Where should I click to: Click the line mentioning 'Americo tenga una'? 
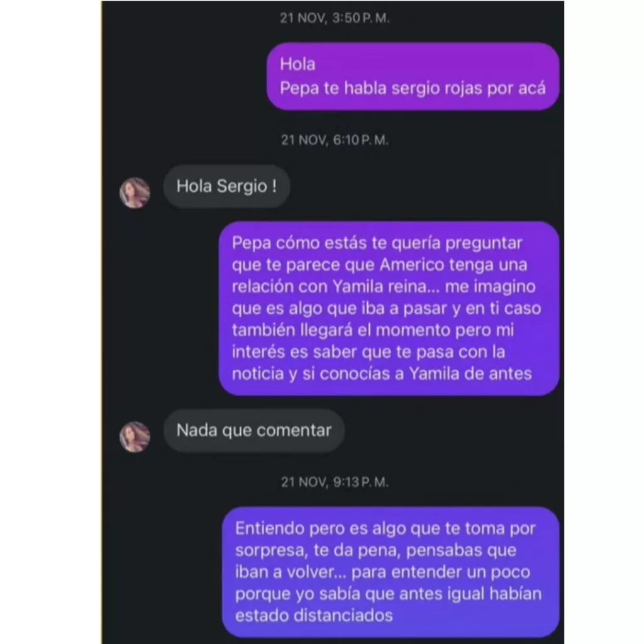click(x=379, y=265)
